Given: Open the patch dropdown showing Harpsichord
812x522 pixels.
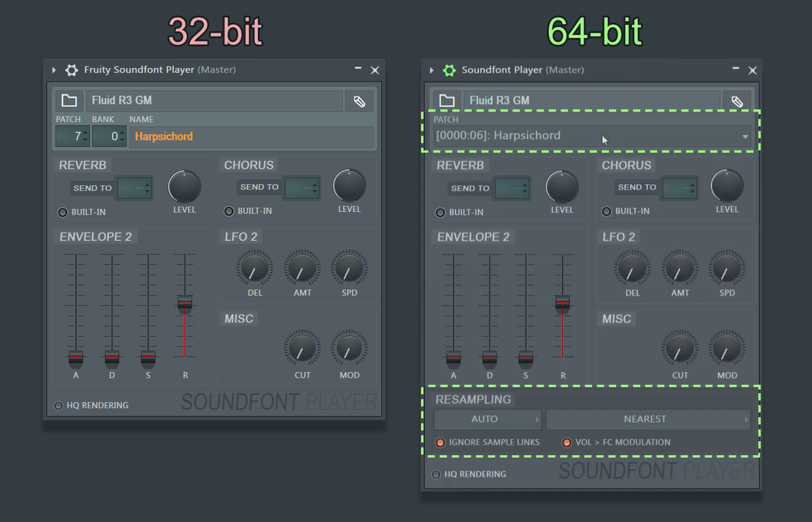Looking at the screenshot, I should pyautogui.click(x=593, y=136).
